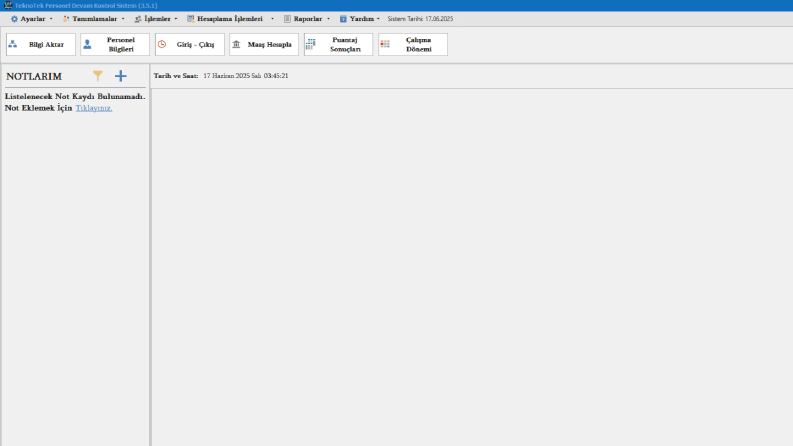Click the Puantaj Sonuçları grid icon
The width and height of the screenshot is (793, 446).
[311, 44]
